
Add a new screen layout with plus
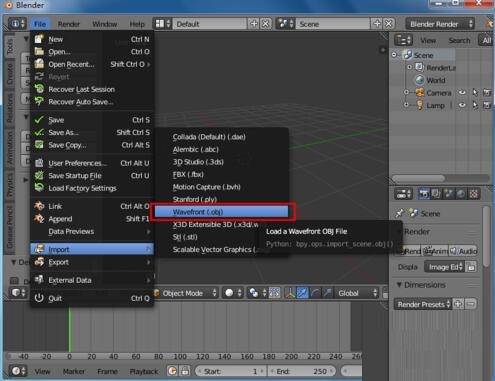(x=254, y=24)
